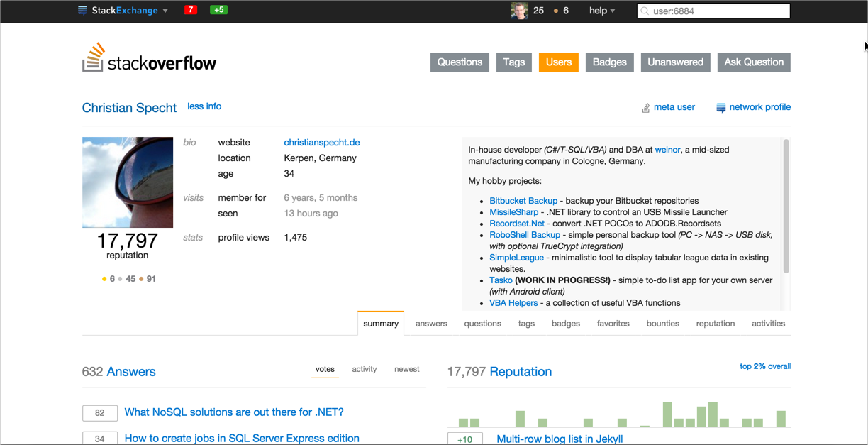Open the network profile icon link
868x445 pixels.
point(721,108)
